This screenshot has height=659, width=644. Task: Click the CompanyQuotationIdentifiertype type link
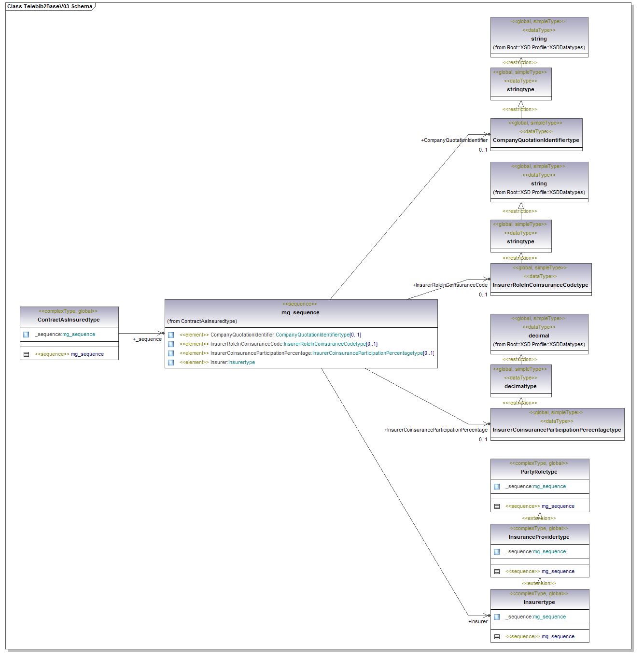312,335
